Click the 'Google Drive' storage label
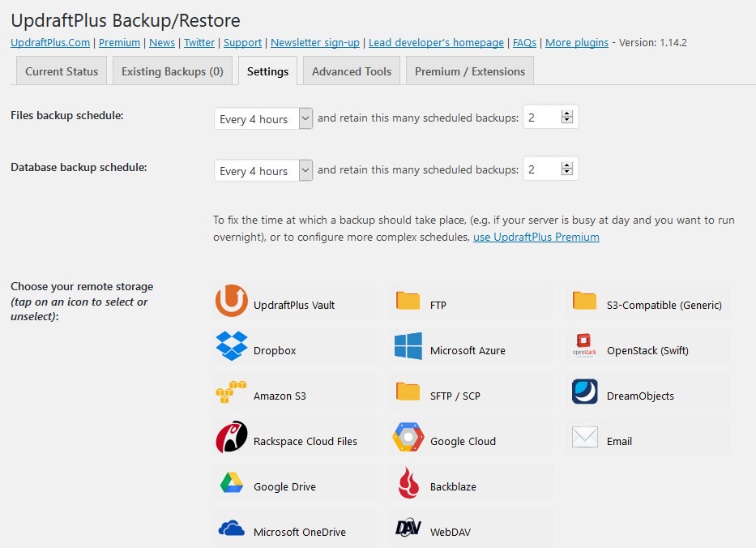The width and height of the screenshot is (756, 548). tap(284, 486)
